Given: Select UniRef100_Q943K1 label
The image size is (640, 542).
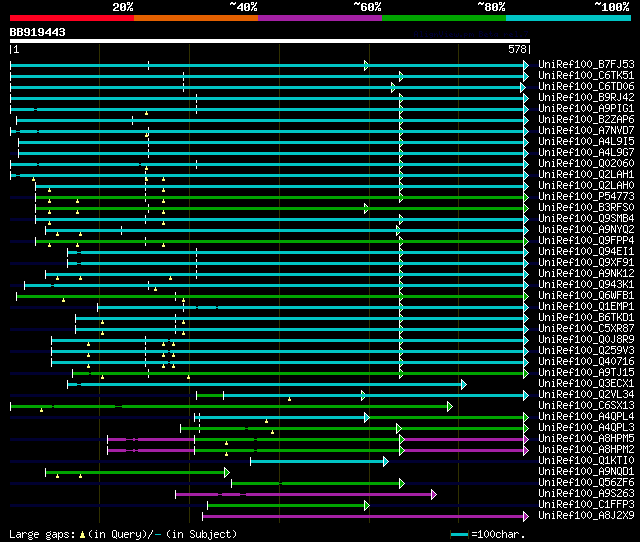Looking at the screenshot, I should [x=586, y=285].
